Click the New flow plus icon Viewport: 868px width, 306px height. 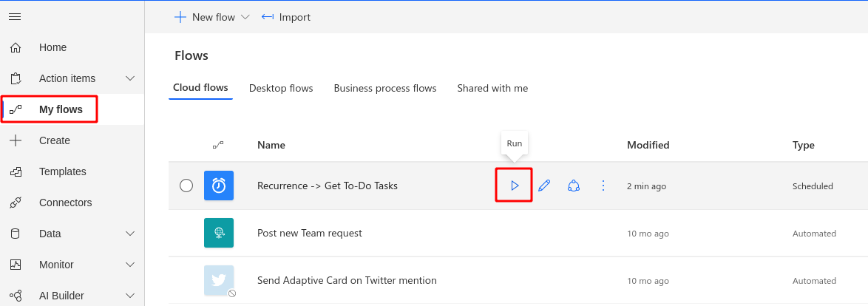click(180, 17)
